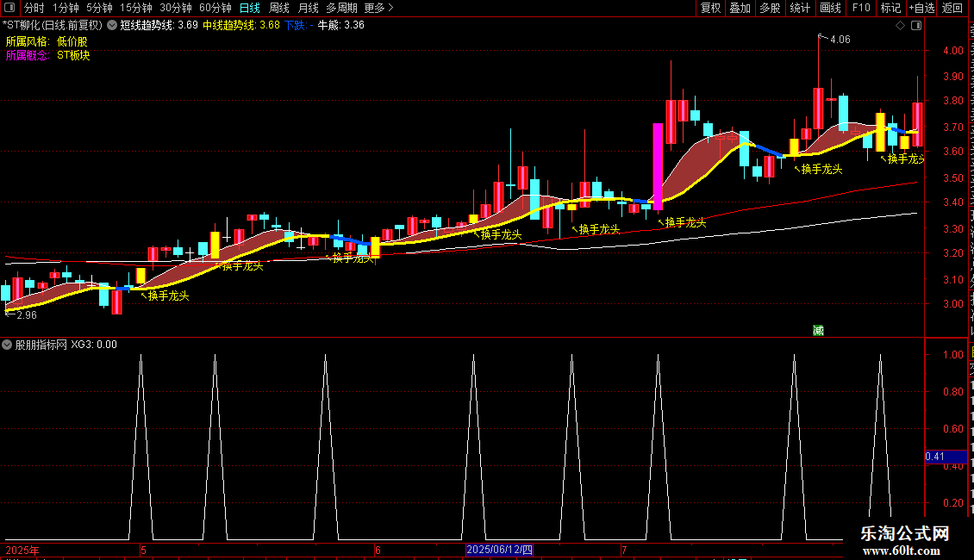Click 中线趋势线: 3.68 legend text

tap(241, 26)
